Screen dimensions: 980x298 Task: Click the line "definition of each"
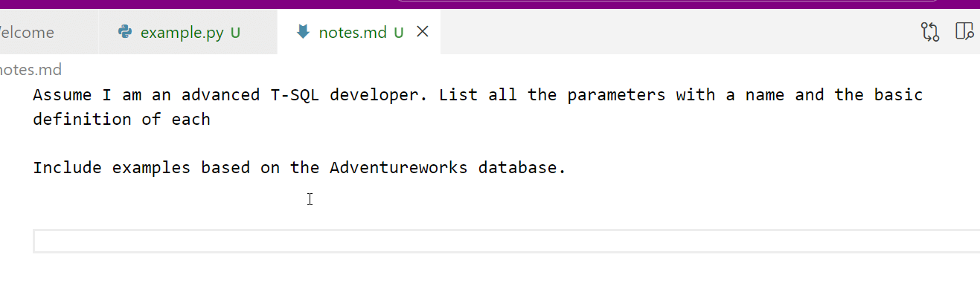121,119
